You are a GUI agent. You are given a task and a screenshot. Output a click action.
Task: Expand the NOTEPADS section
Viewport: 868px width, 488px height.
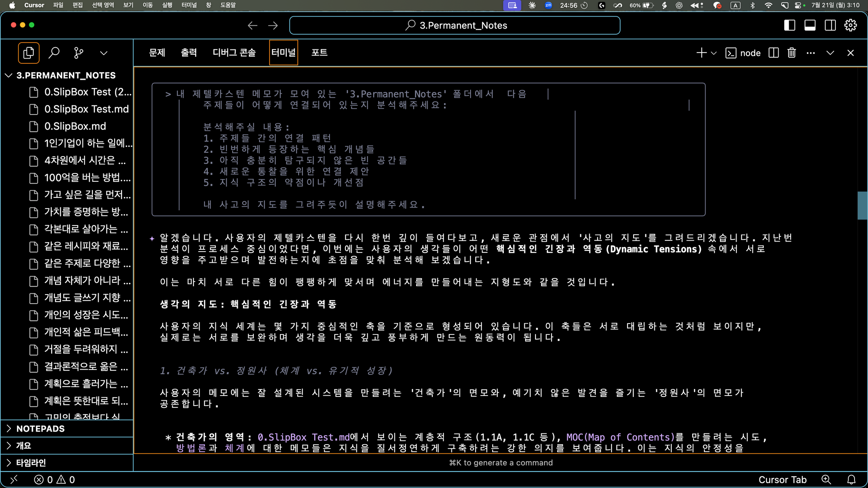point(67,429)
